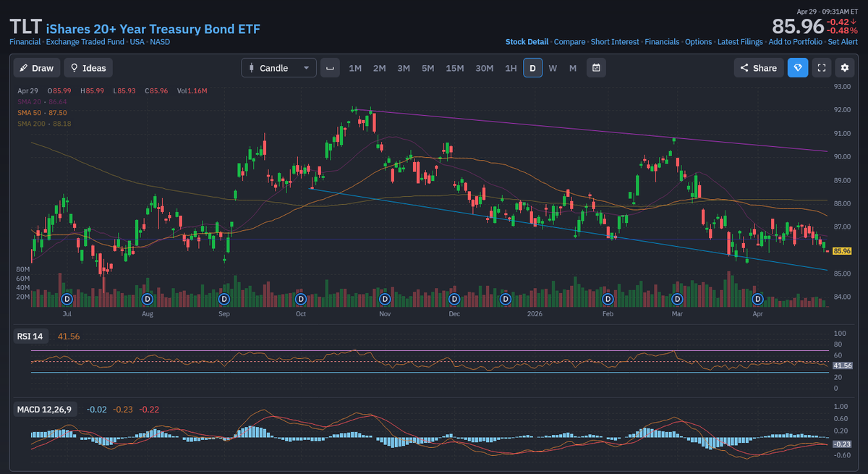Open the Draw tools
The image size is (868, 474).
37,68
